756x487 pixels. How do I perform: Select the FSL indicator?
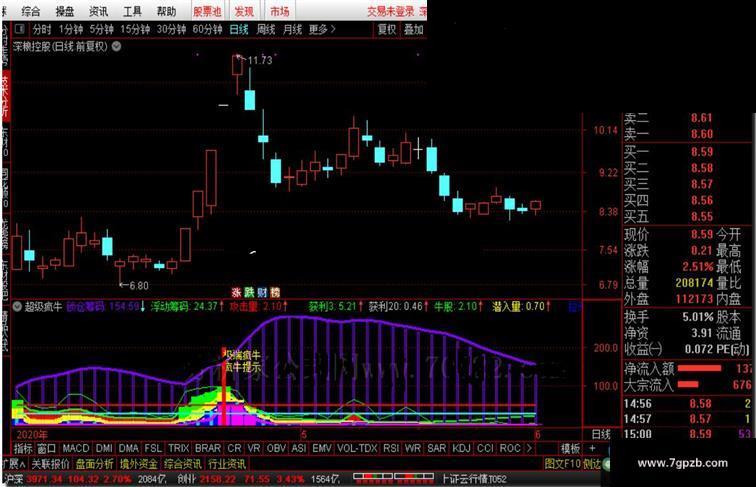point(153,448)
